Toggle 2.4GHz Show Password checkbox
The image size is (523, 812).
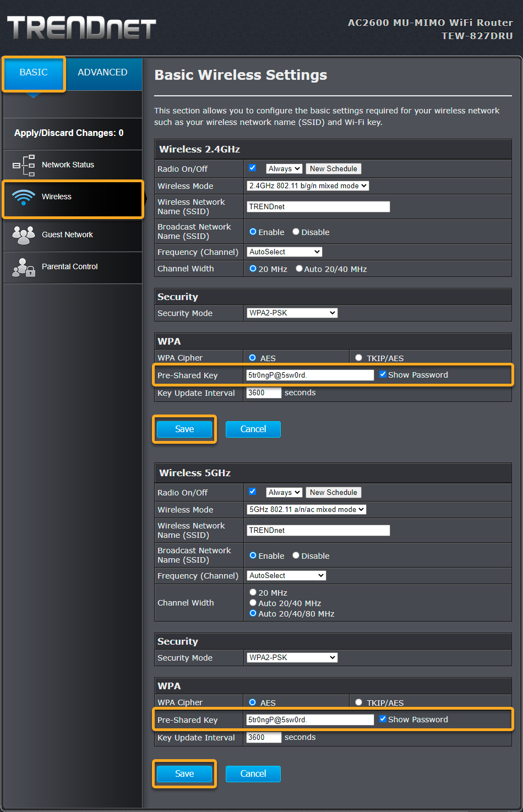[x=383, y=374]
